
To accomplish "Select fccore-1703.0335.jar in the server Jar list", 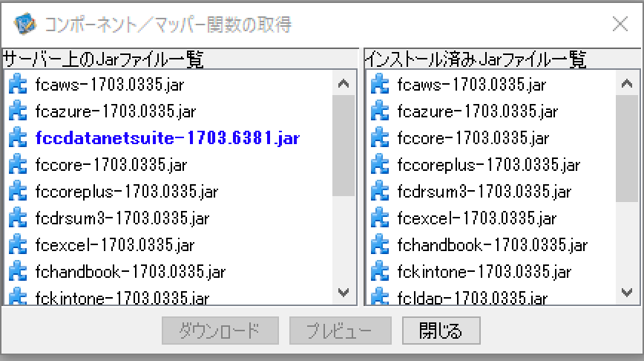I will pyautogui.click(x=111, y=165).
